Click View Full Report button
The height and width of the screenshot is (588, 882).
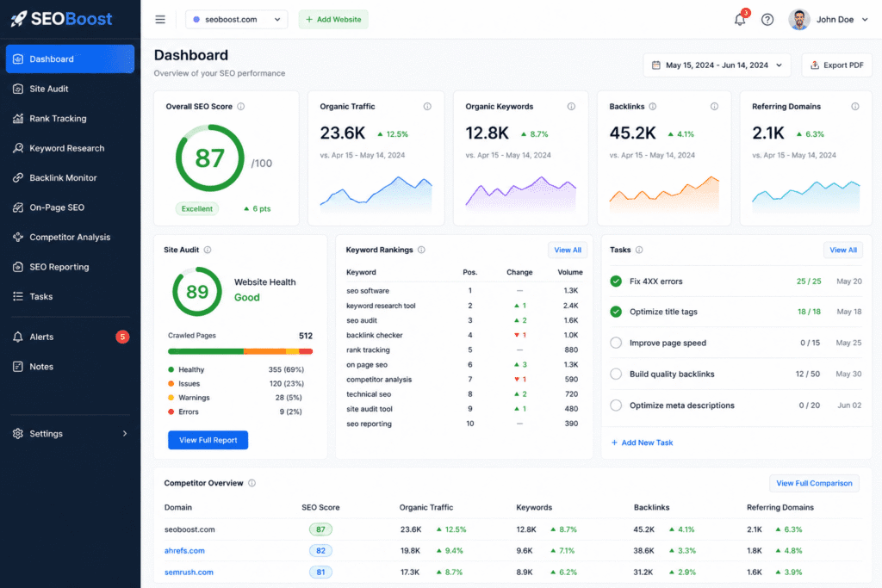[208, 440]
